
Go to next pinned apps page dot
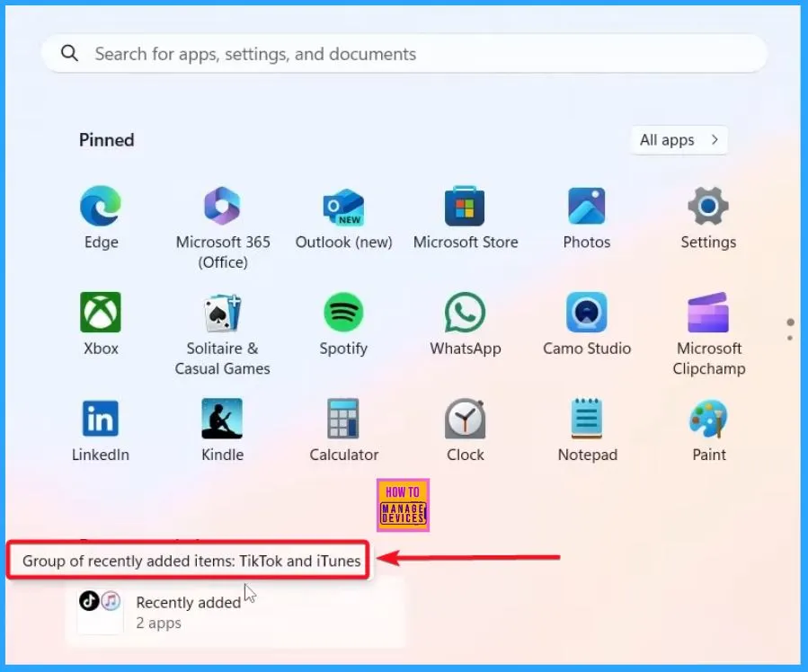790,339
